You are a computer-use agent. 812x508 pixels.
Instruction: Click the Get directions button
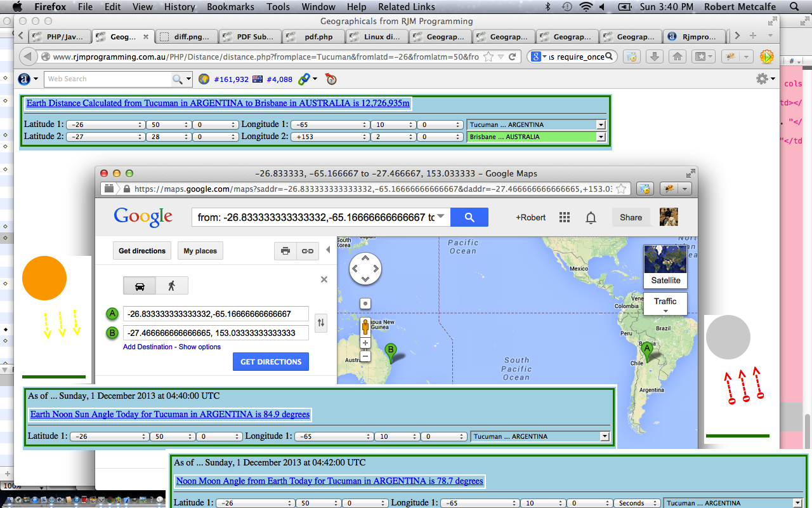point(142,251)
